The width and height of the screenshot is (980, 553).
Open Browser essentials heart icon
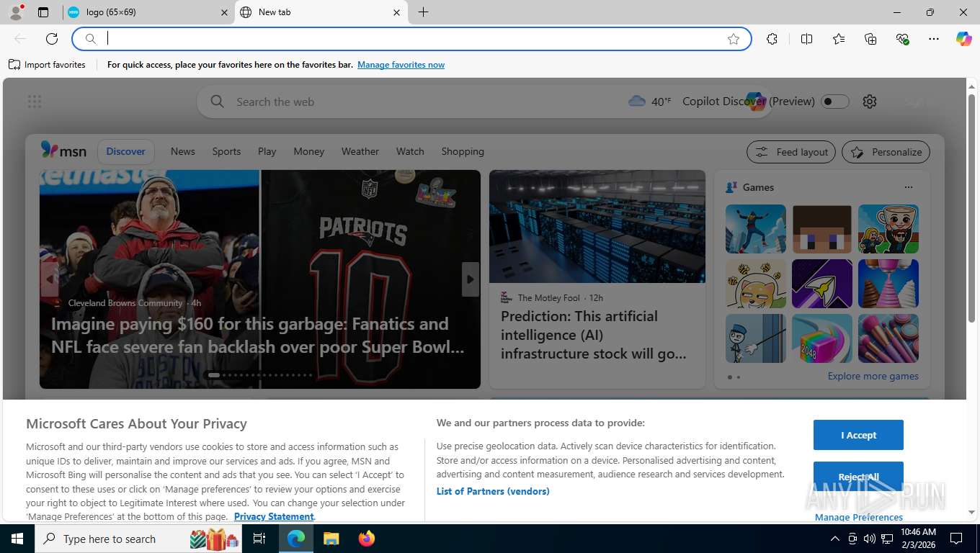tap(902, 39)
